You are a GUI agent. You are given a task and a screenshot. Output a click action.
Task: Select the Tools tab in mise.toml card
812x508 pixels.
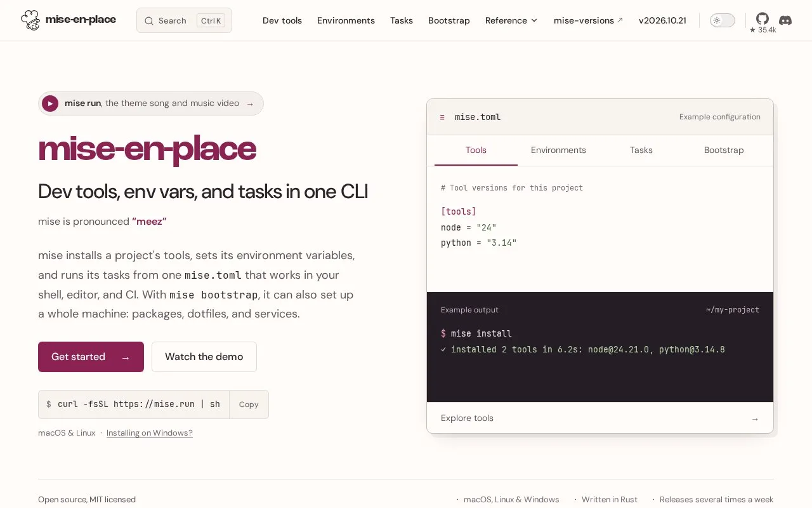click(476, 150)
